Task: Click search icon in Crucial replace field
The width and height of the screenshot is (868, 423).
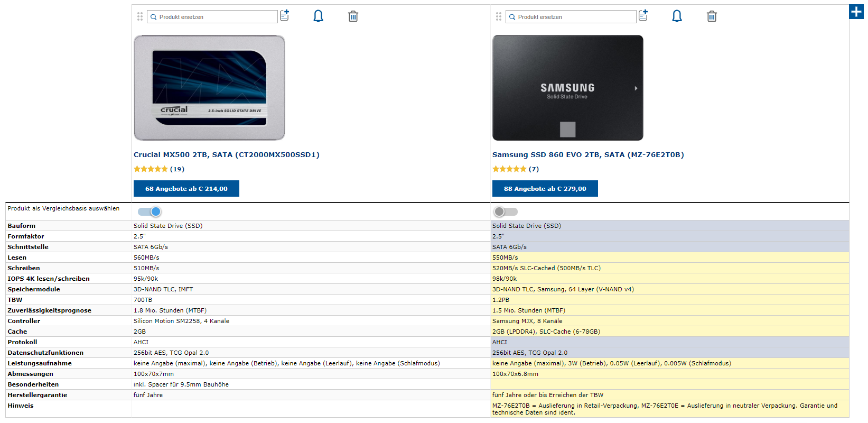Action: point(154,17)
